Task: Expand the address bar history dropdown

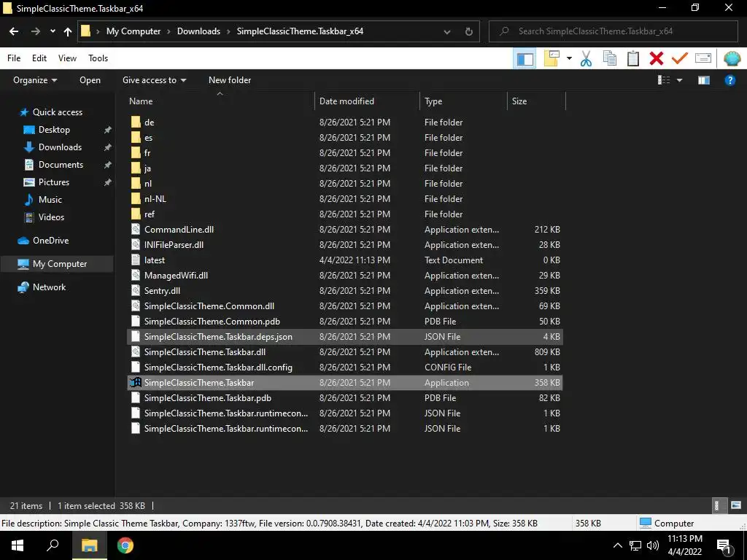Action: (447, 31)
